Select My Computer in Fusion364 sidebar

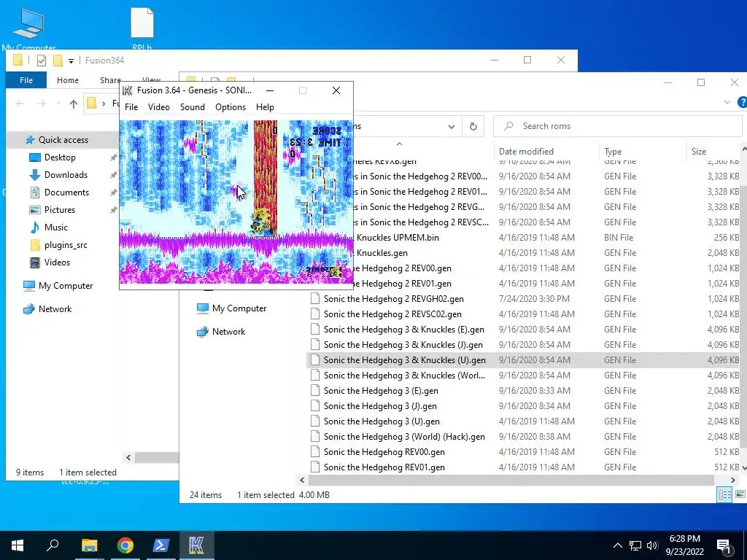pyautogui.click(x=66, y=286)
